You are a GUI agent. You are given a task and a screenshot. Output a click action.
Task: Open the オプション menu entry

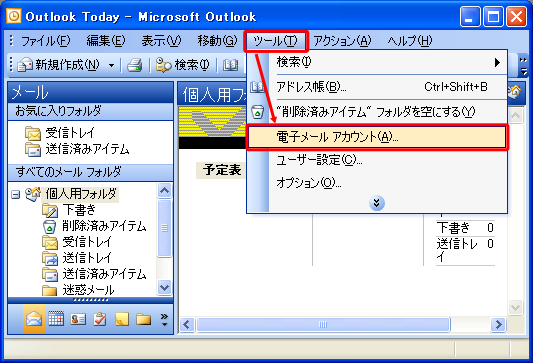pos(377,183)
